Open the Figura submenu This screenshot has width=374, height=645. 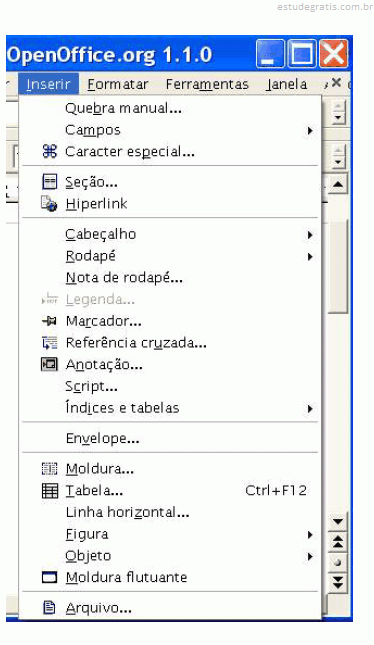point(170,534)
